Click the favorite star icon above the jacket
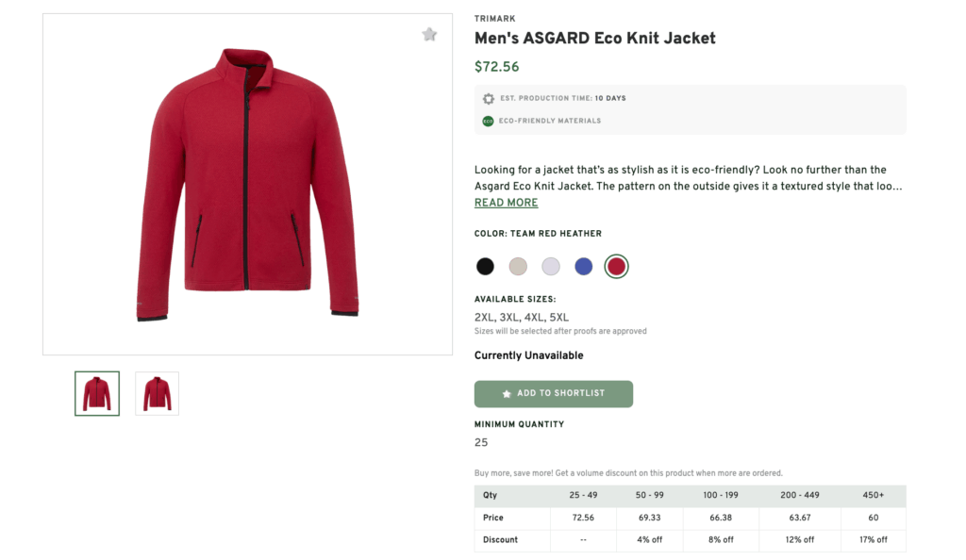Viewport: 966px width, 560px height. [429, 34]
